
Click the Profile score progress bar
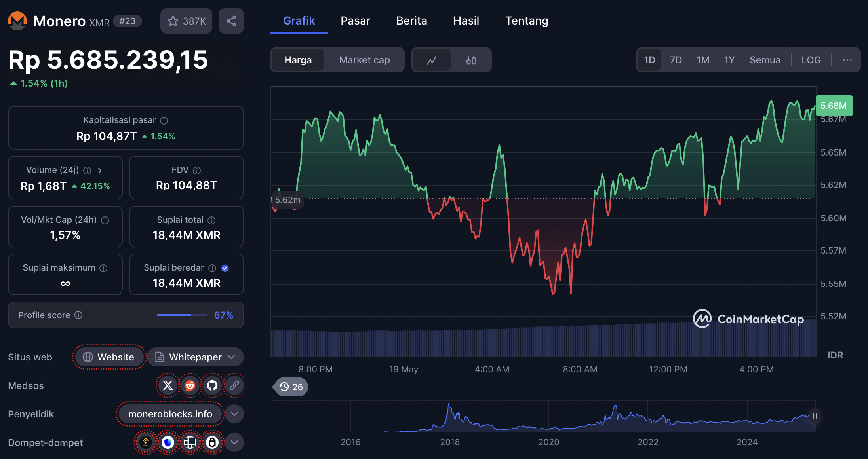[182, 315]
